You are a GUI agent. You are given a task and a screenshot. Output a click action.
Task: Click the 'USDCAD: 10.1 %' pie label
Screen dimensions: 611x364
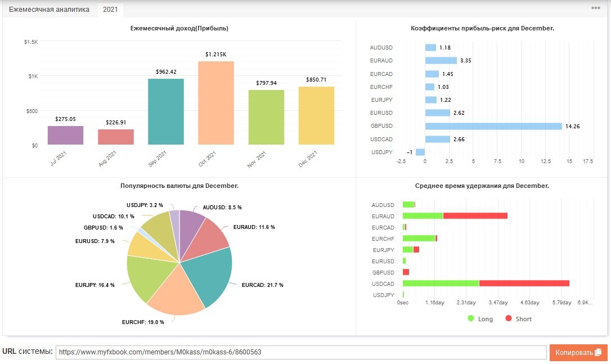coord(114,216)
